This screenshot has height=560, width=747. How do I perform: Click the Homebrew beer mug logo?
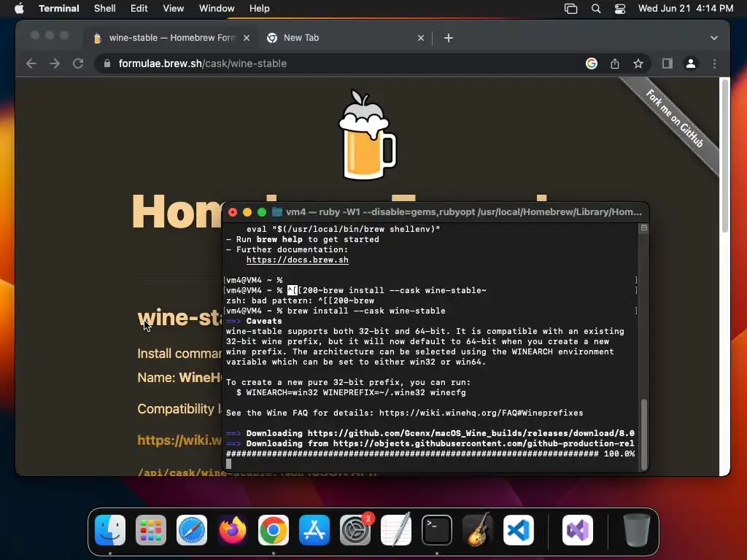[x=367, y=135]
